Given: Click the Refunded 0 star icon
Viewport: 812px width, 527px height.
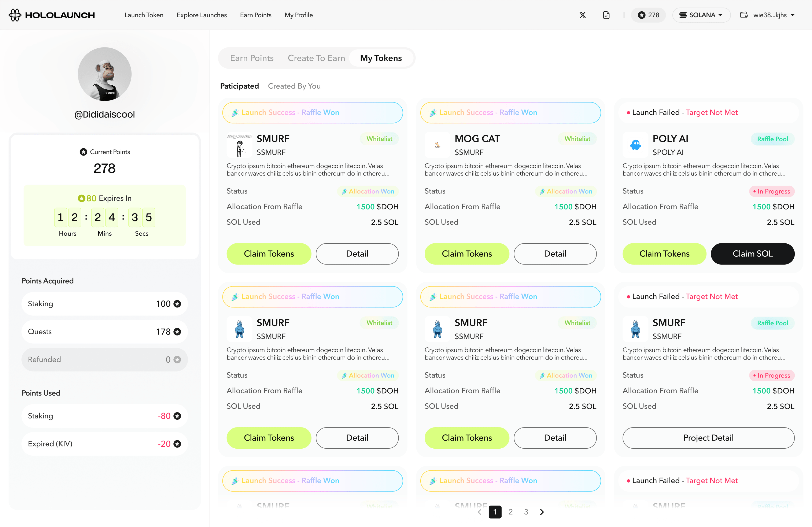Looking at the screenshot, I should (x=177, y=360).
